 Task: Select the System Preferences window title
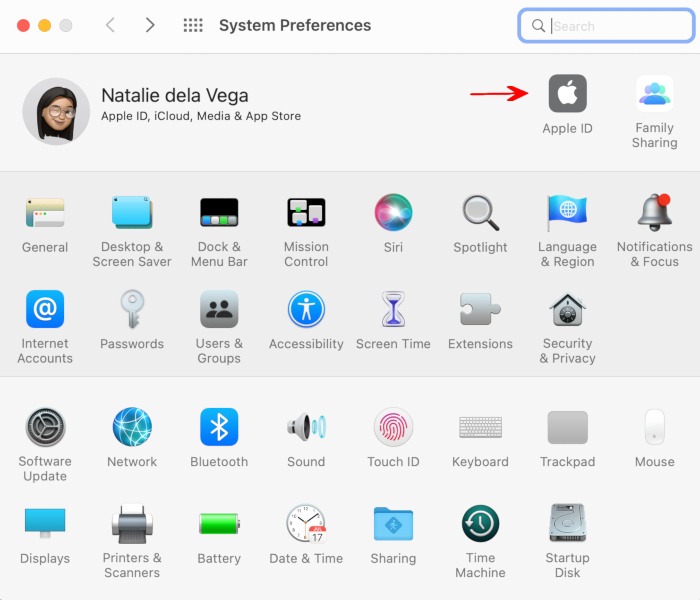tap(295, 25)
